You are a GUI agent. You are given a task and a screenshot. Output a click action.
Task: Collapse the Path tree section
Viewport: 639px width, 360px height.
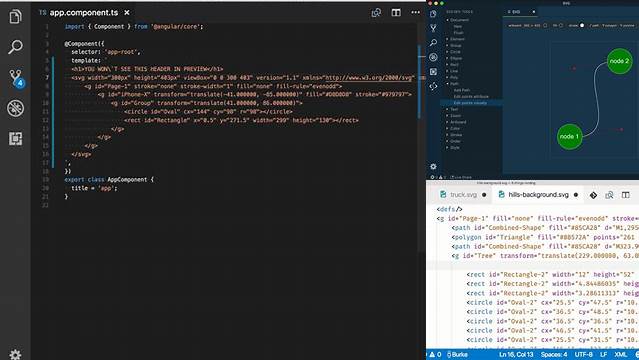(454, 84)
